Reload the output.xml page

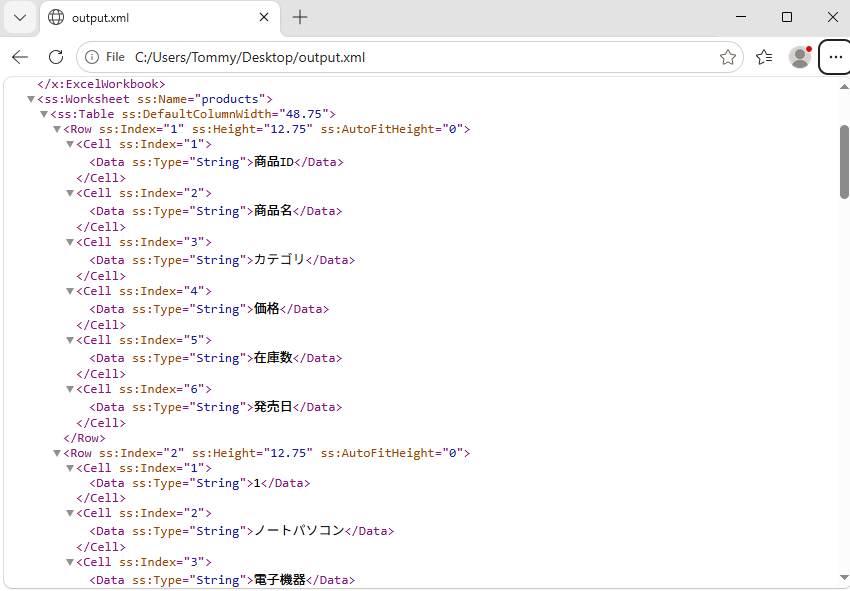(56, 57)
